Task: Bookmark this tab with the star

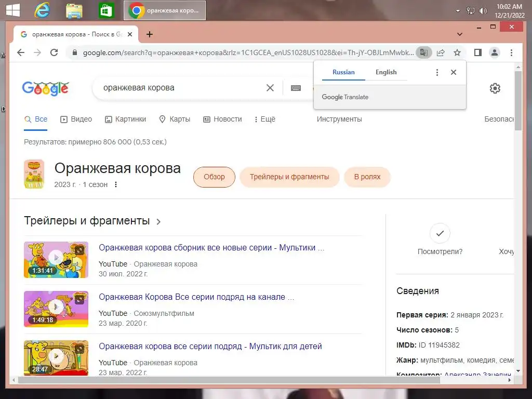Action: [457, 52]
